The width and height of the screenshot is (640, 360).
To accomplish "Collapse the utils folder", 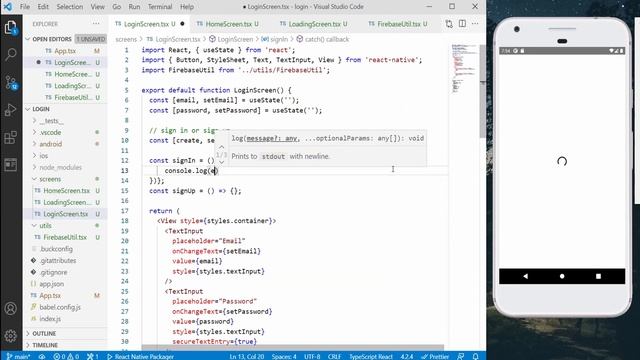I will pyautogui.click(x=34, y=226).
